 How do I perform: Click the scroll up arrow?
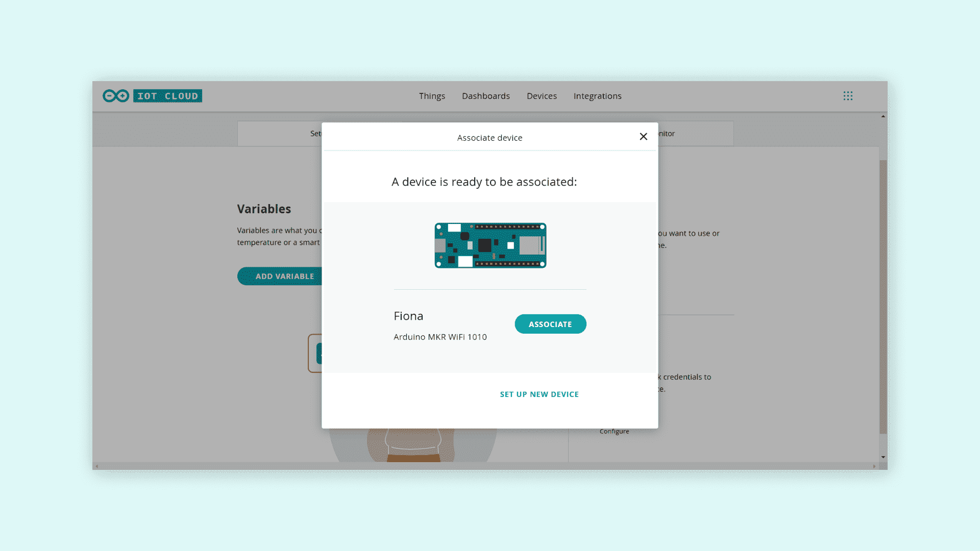click(x=883, y=117)
